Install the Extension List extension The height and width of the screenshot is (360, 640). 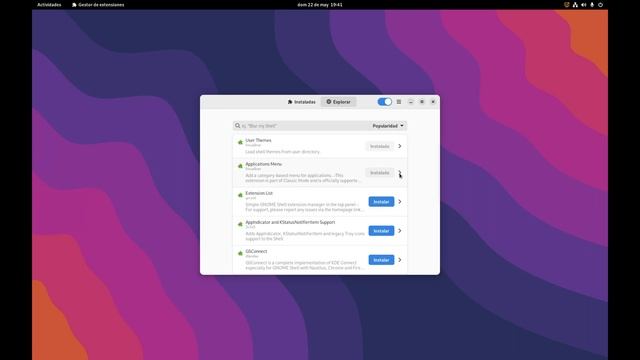click(x=381, y=202)
